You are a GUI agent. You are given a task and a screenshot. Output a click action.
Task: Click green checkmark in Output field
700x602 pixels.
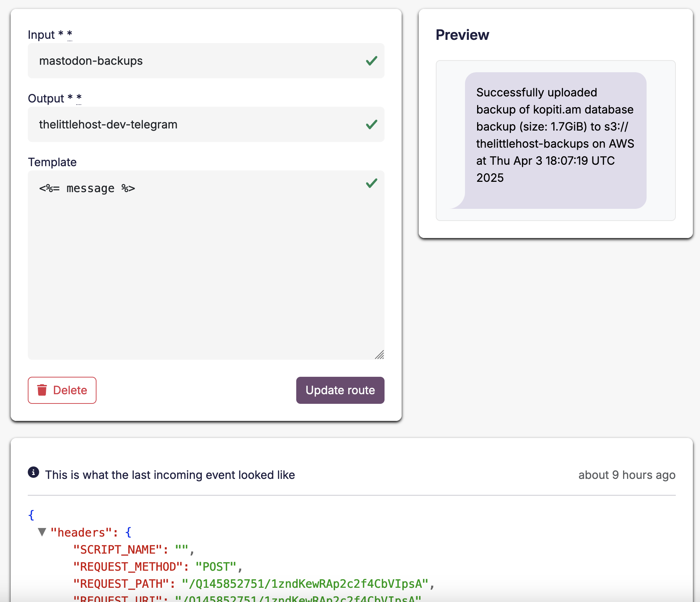371,125
